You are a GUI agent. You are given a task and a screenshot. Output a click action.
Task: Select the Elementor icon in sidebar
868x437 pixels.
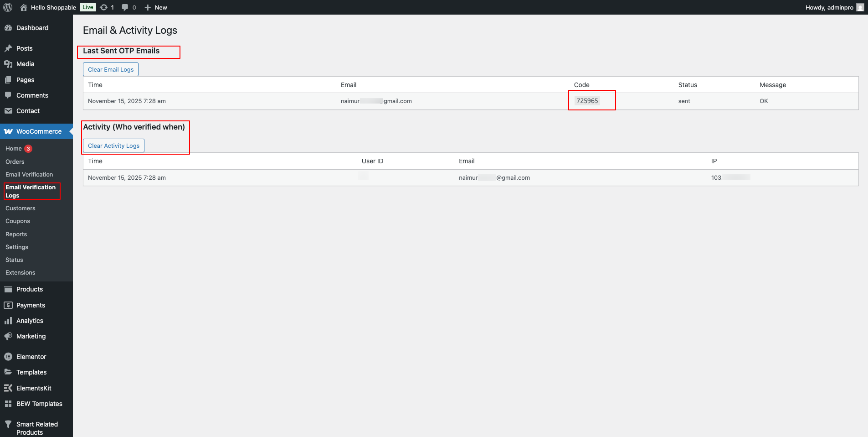point(9,356)
